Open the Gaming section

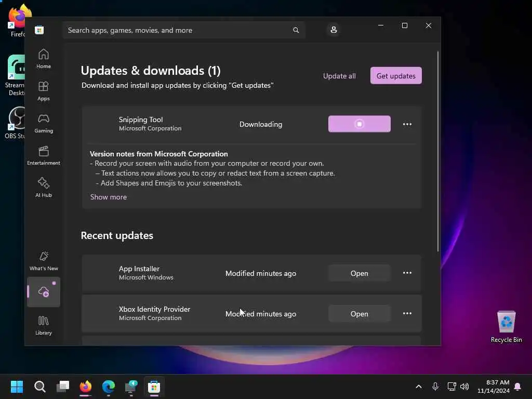coord(44,124)
